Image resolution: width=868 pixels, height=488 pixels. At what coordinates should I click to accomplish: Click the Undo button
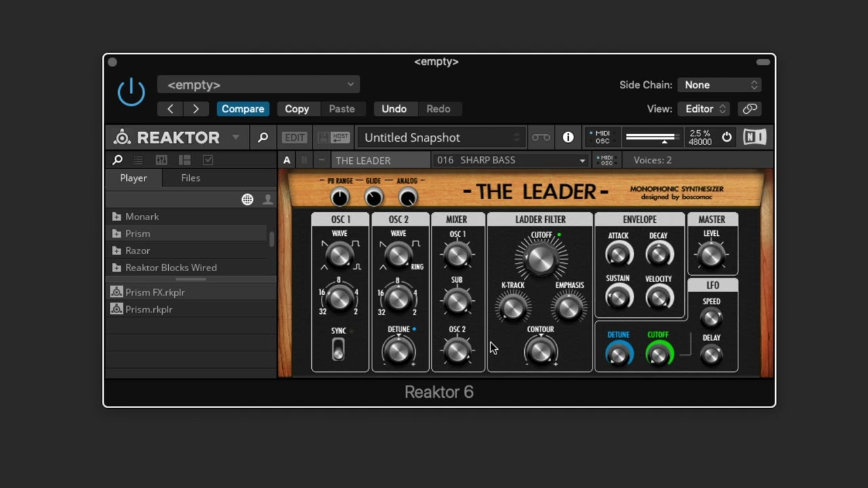coord(394,108)
